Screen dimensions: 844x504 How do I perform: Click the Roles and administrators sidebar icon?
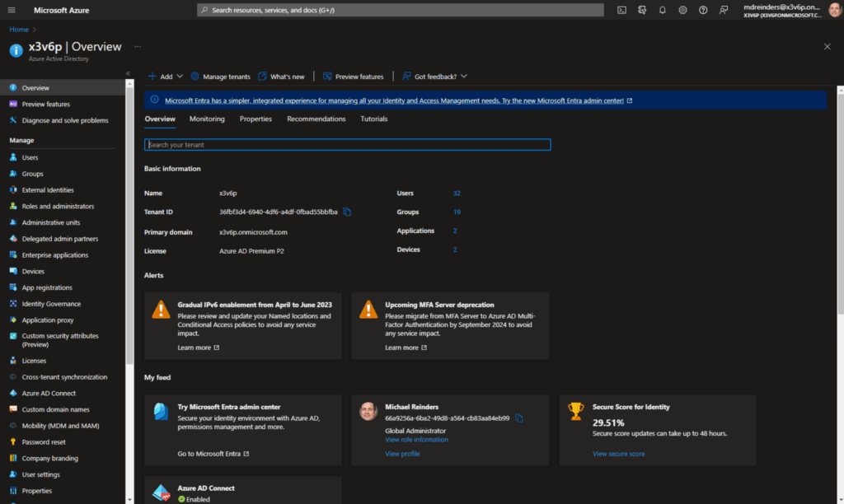tap(13, 206)
